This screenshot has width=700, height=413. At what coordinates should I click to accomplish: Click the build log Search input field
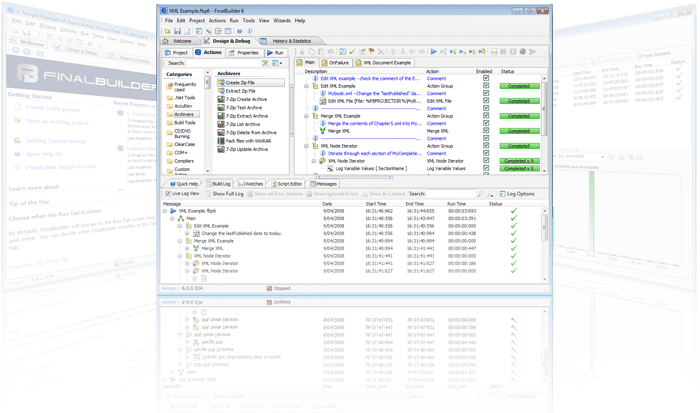450,194
